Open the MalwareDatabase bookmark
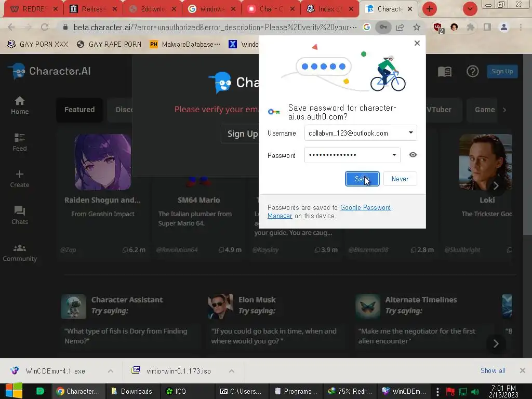The height and width of the screenshot is (399, 532). click(185, 44)
